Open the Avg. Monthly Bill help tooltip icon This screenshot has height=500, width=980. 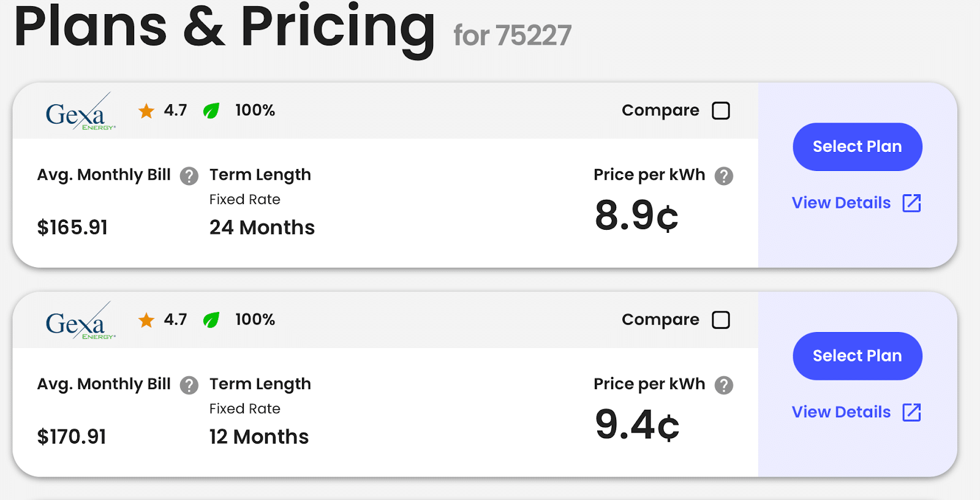[x=190, y=176]
